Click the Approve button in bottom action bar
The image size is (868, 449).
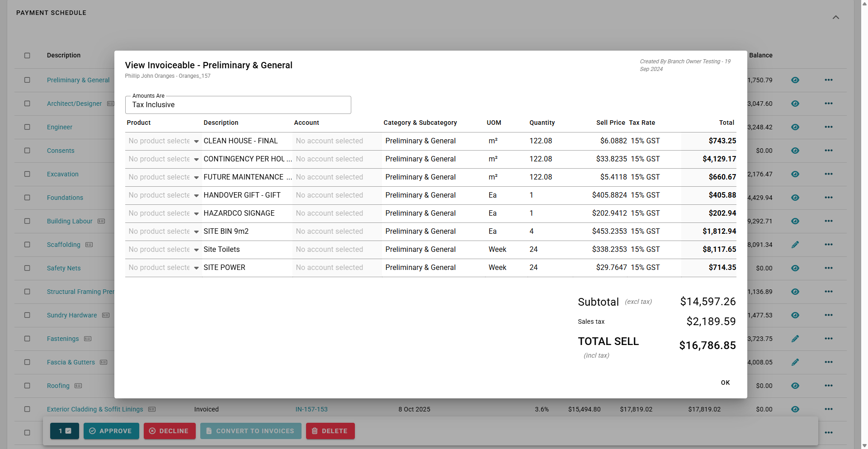(x=111, y=431)
